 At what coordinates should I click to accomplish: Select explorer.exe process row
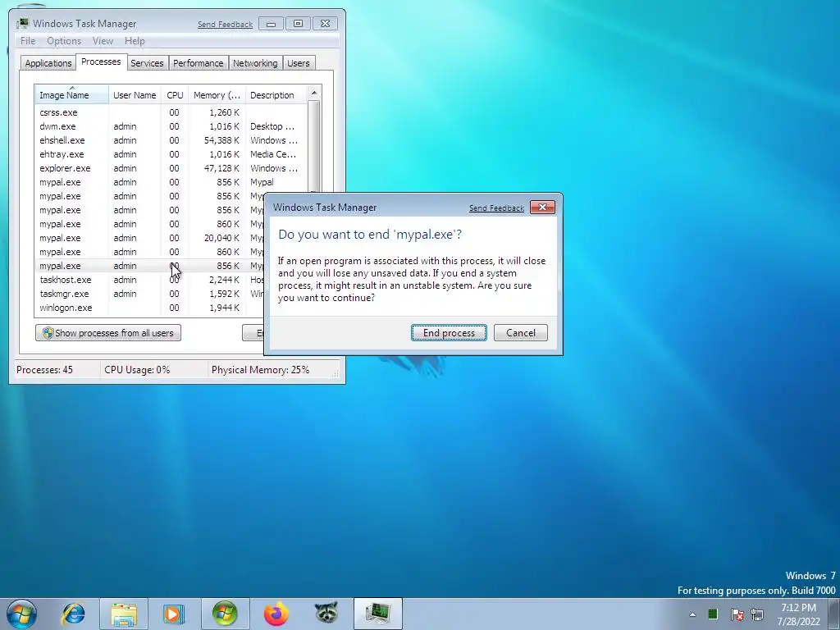[171, 168]
